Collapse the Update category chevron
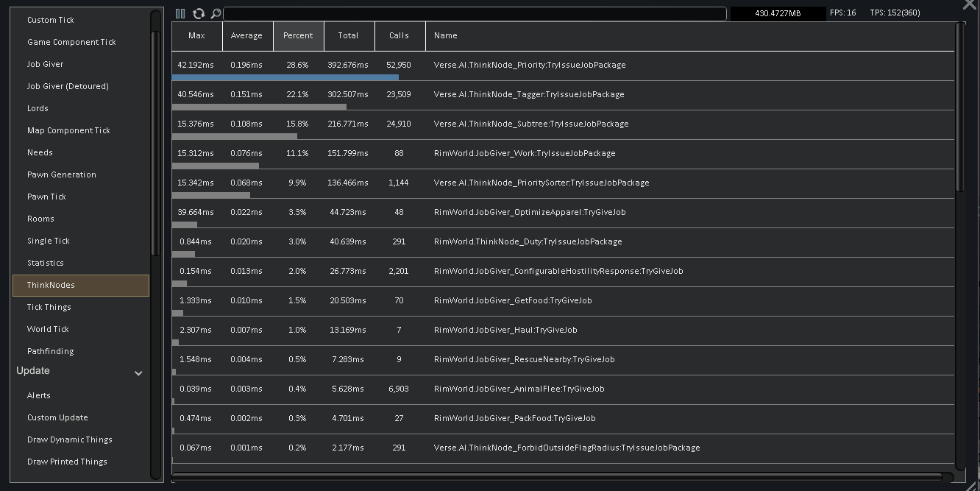The width and height of the screenshot is (980, 491). 138,373
